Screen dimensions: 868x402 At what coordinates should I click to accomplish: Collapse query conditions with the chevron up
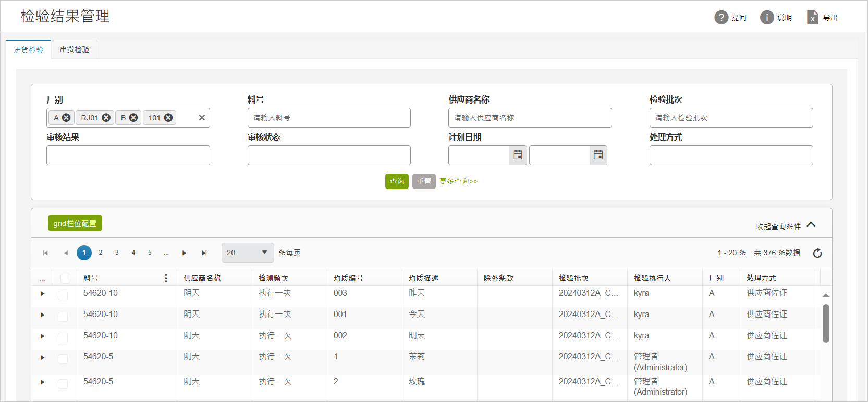[811, 225]
